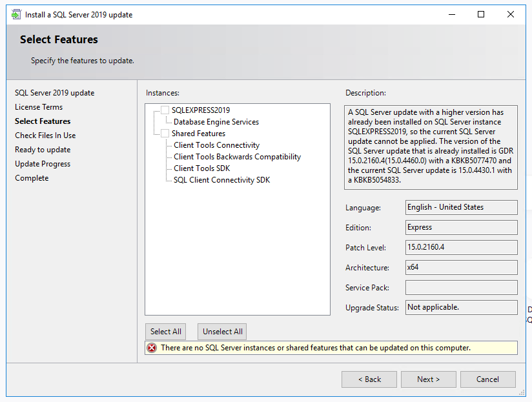Open the Ready to update step
The width and height of the screenshot is (532, 402).
click(x=43, y=150)
